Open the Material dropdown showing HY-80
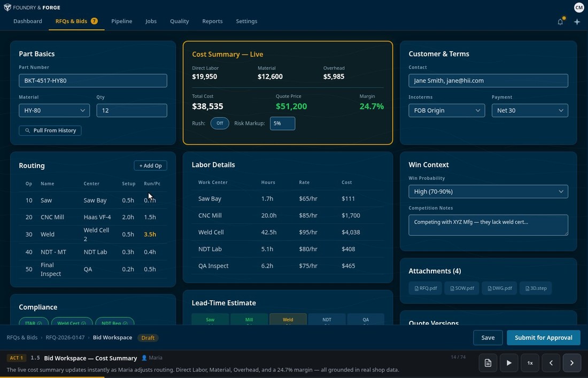This screenshot has width=588, height=378. point(54,110)
